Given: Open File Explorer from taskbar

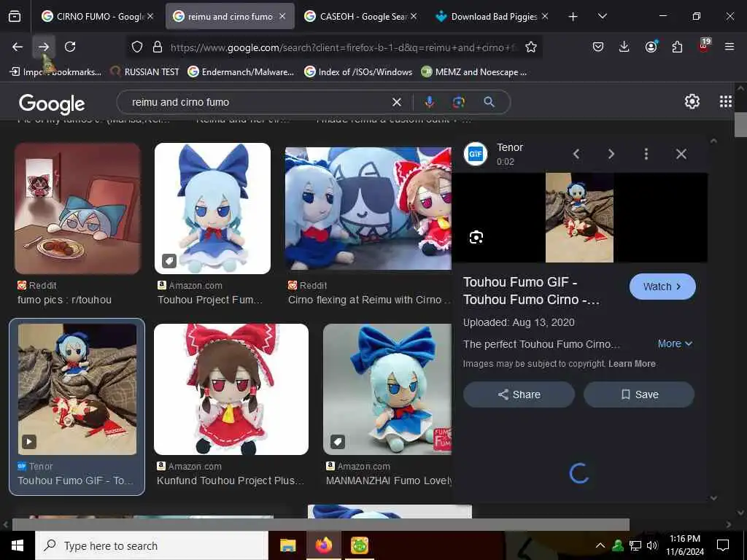Looking at the screenshot, I should (x=287, y=545).
